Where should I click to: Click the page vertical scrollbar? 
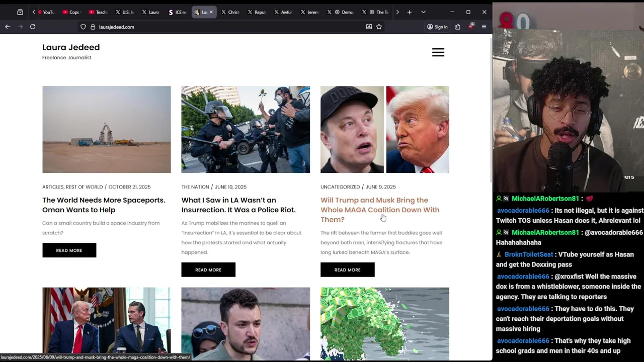[491, 111]
